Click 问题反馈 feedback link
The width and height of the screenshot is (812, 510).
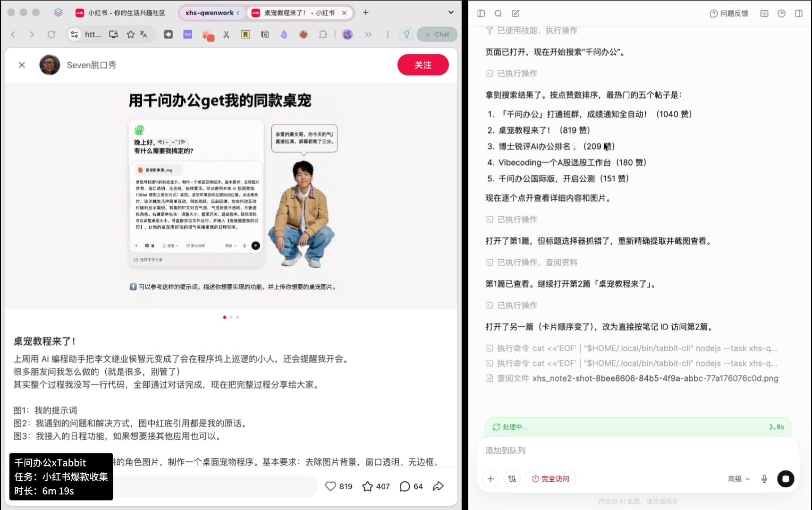click(x=729, y=14)
